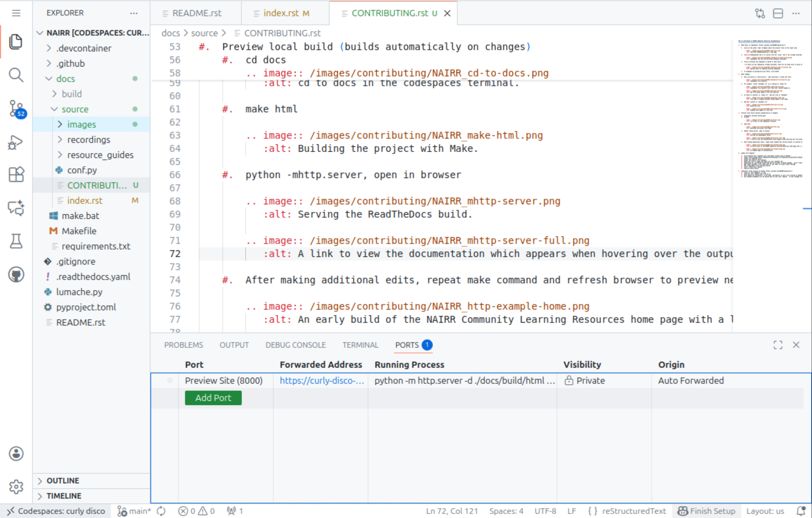
Task: Close the bottom panel
Action: coord(796,345)
